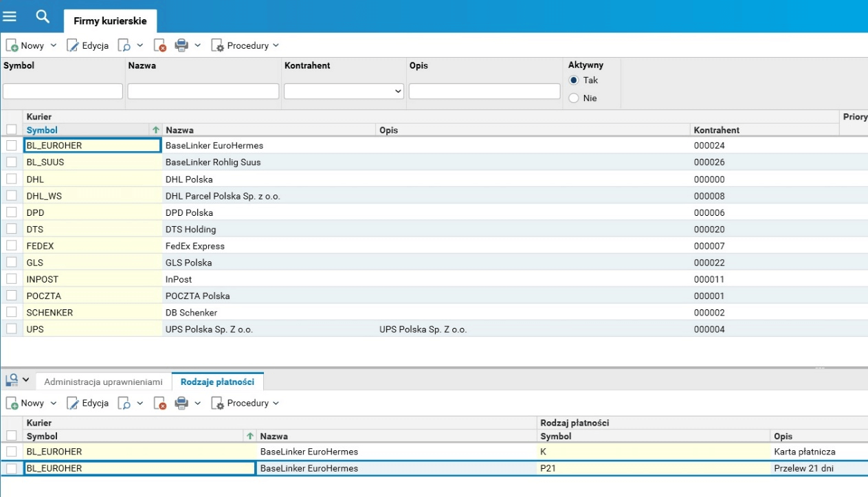This screenshot has height=497, width=868.
Task: Toggle select-all checkbox in lower grid header
Action: [x=11, y=435]
